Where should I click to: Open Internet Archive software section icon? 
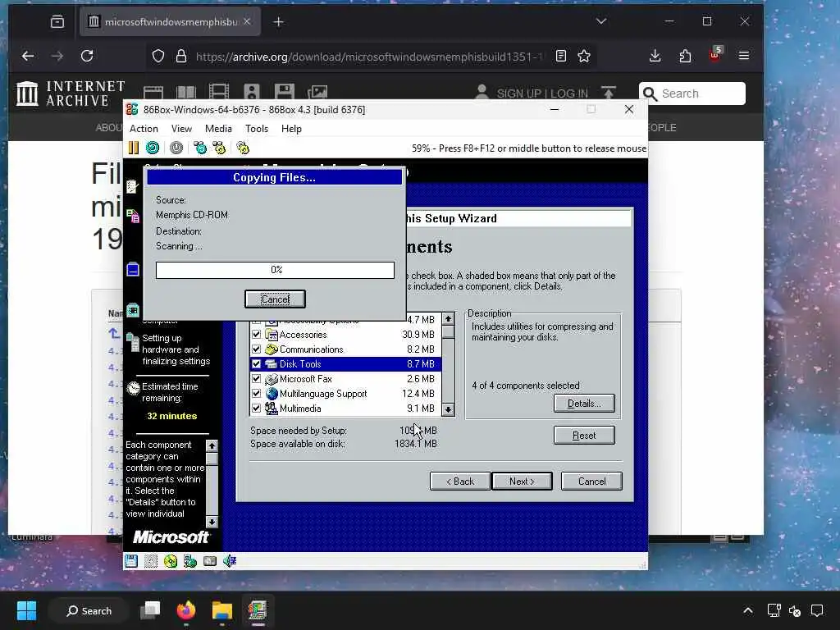285,92
